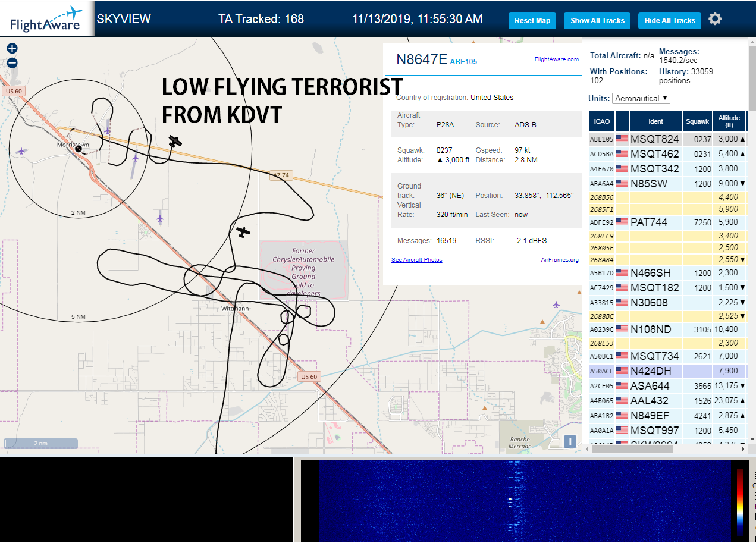
Task: Click US flag in MSQT824 row
Action: pyautogui.click(x=622, y=139)
